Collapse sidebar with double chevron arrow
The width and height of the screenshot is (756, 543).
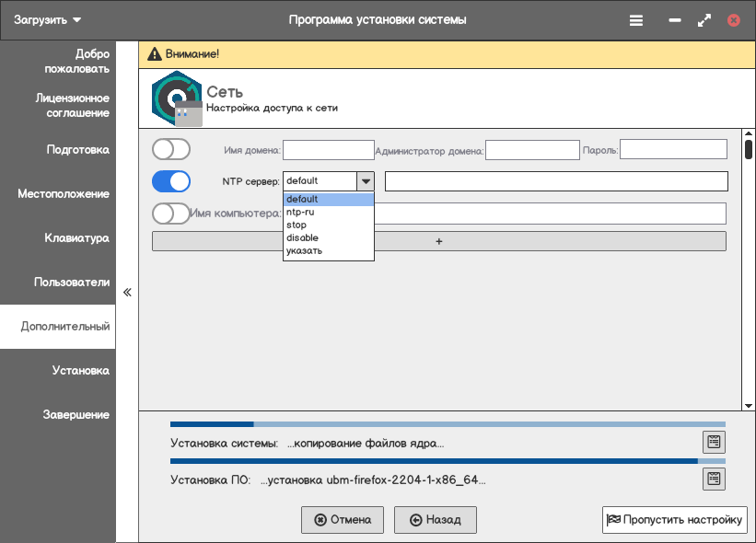pos(127,293)
